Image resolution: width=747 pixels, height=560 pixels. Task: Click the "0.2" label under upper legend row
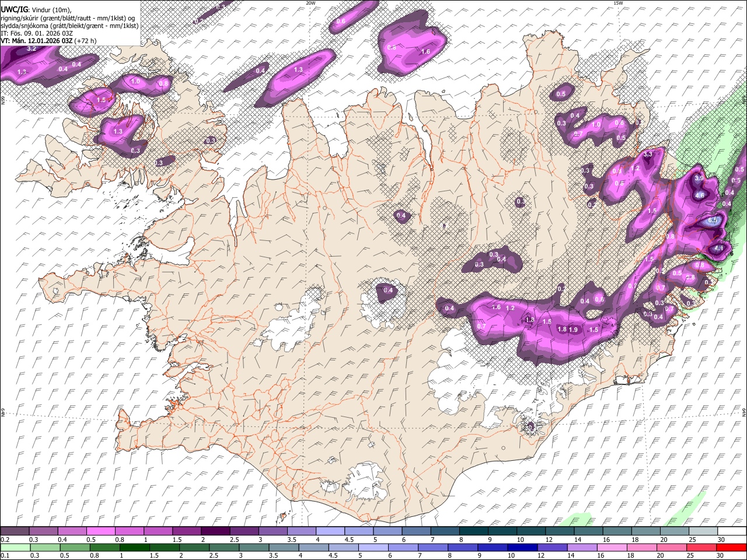tap(5, 540)
